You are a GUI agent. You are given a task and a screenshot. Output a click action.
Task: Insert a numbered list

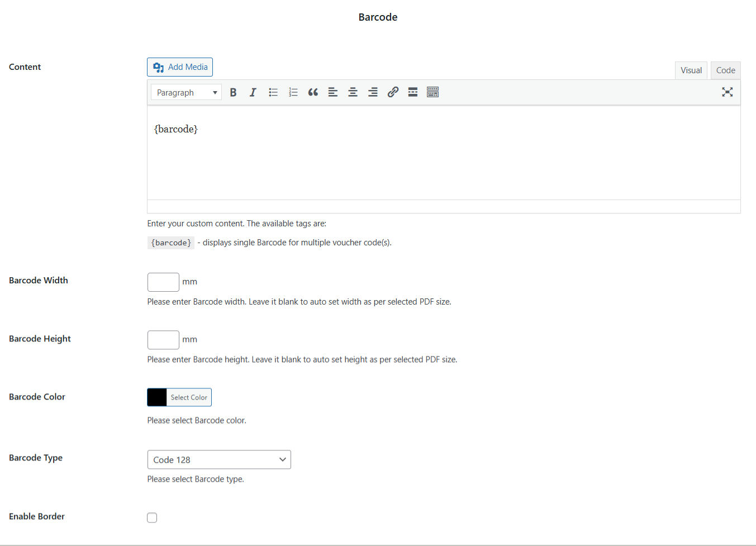(x=293, y=92)
